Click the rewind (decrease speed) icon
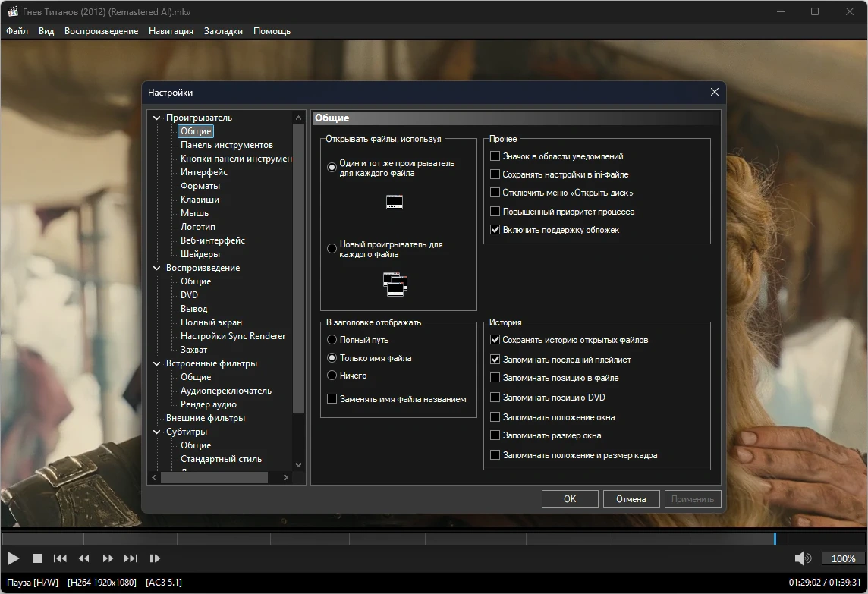 pyautogui.click(x=83, y=558)
